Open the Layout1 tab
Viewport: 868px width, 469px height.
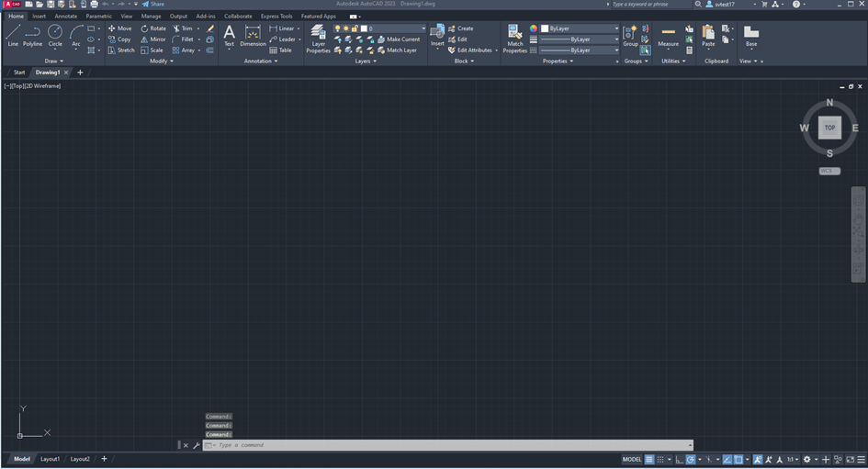50,459
